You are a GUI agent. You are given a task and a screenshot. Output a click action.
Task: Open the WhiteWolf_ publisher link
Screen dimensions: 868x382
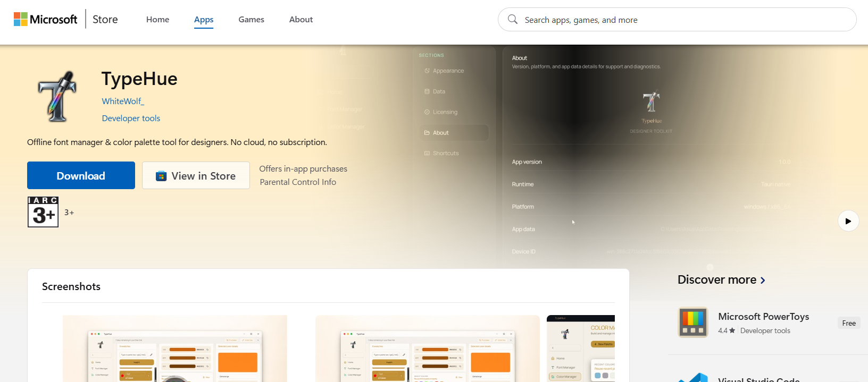tap(123, 101)
